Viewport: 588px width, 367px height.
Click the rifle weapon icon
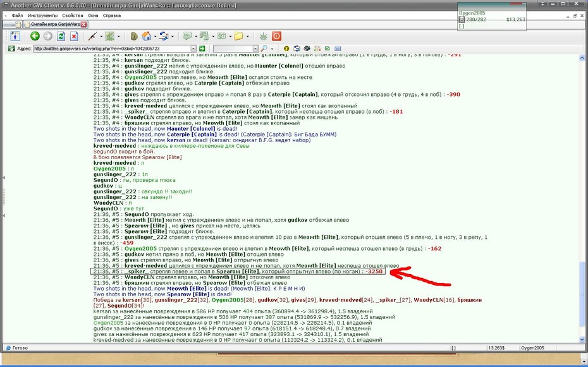tap(92, 36)
